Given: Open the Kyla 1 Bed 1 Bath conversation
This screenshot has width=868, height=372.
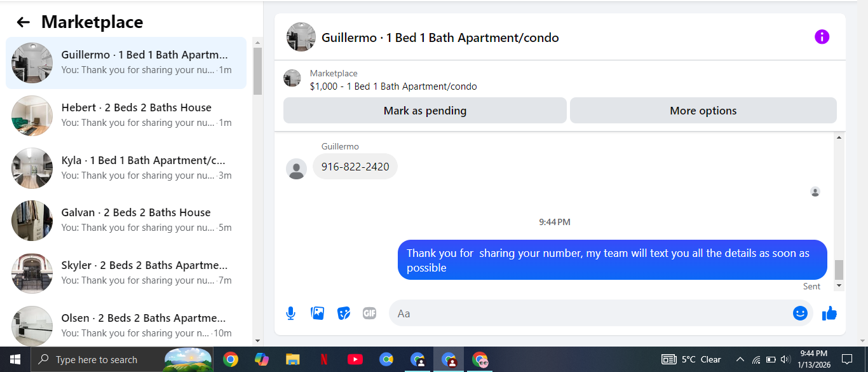Looking at the screenshot, I should pos(126,168).
